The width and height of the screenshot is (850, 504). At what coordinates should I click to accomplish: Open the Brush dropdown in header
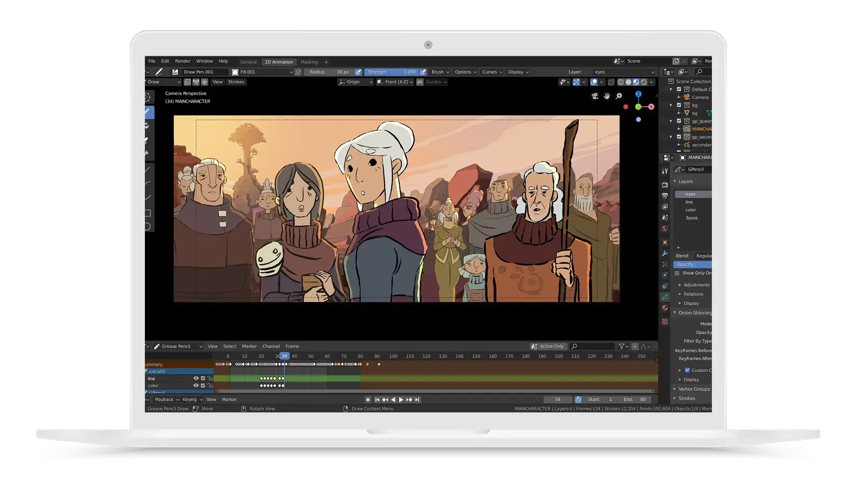[440, 72]
